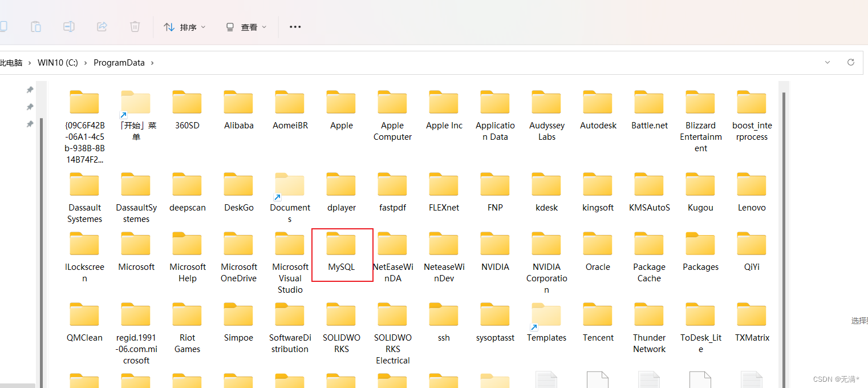This screenshot has height=388, width=868.
Task: Click the delete trash icon
Action: (x=135, y=26)
